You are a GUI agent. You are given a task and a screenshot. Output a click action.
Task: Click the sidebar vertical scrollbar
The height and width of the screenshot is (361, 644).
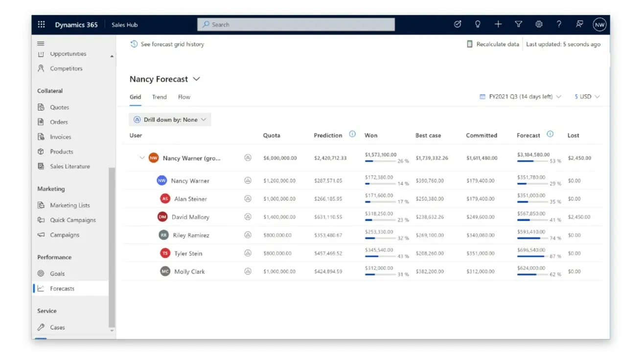pyautogui.click(x=112, y=247)
